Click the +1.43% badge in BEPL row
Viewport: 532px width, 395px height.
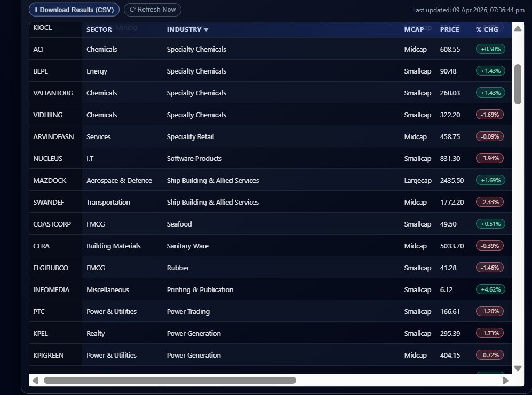click(490, 71)
